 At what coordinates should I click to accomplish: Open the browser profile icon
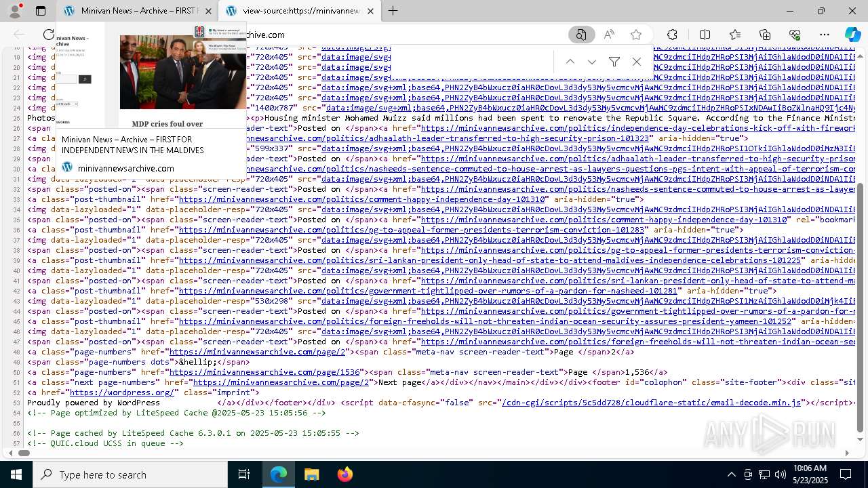(x=15, y=11)
